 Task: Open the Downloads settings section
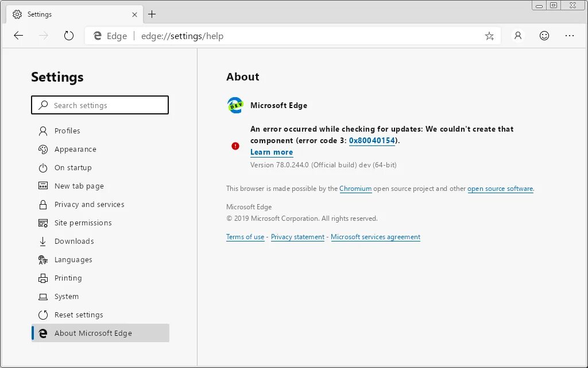point(100,241)
